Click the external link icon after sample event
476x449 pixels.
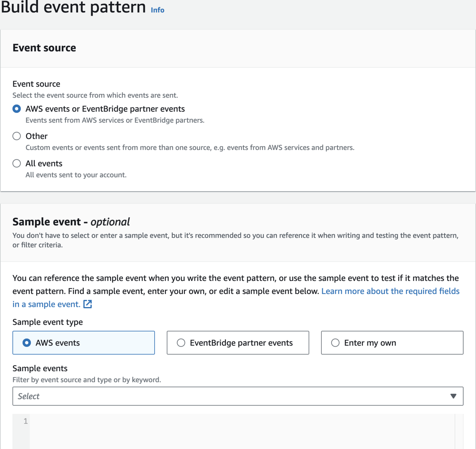[88, 304]
